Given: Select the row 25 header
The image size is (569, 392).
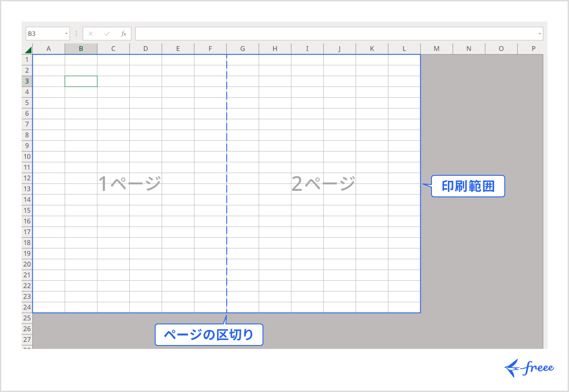Looking at the screenshot, I should click(26, 318).
